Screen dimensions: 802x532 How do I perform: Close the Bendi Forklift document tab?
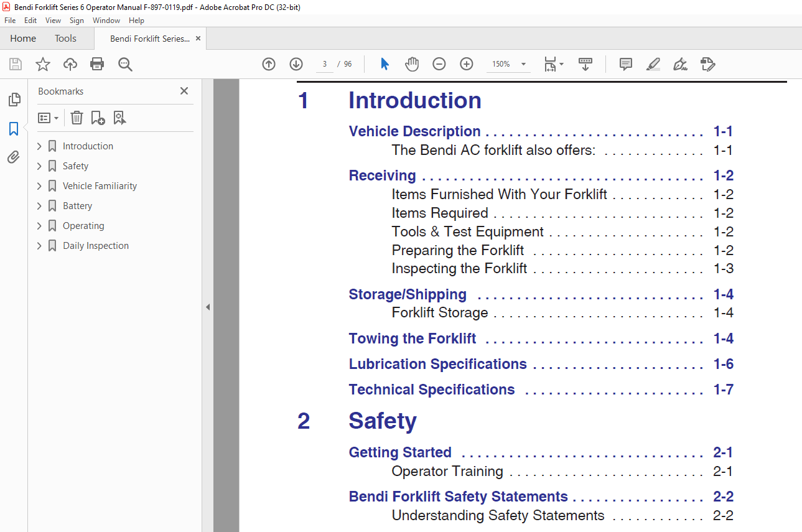[198, 39]
